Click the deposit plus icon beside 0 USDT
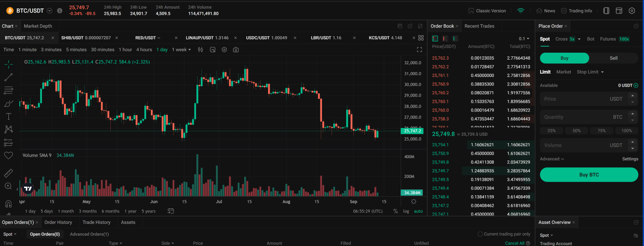 636,85
